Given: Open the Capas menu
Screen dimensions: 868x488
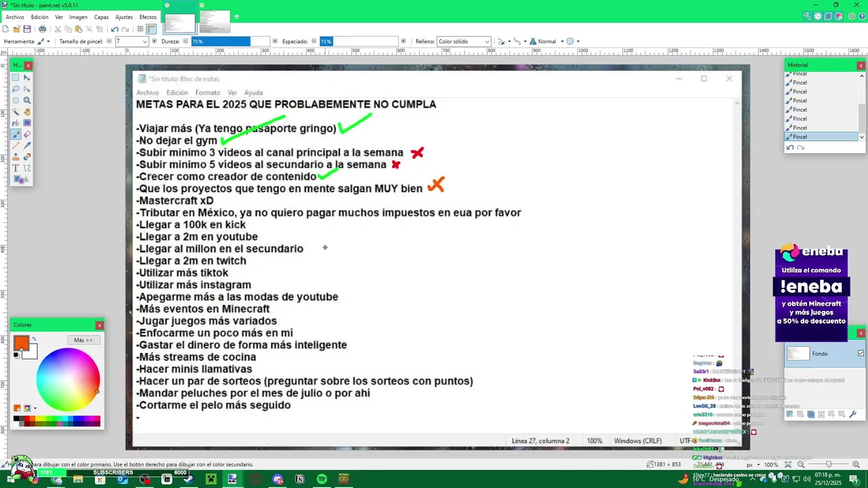Looking at the screenshot, I should [x=101, y=17].
